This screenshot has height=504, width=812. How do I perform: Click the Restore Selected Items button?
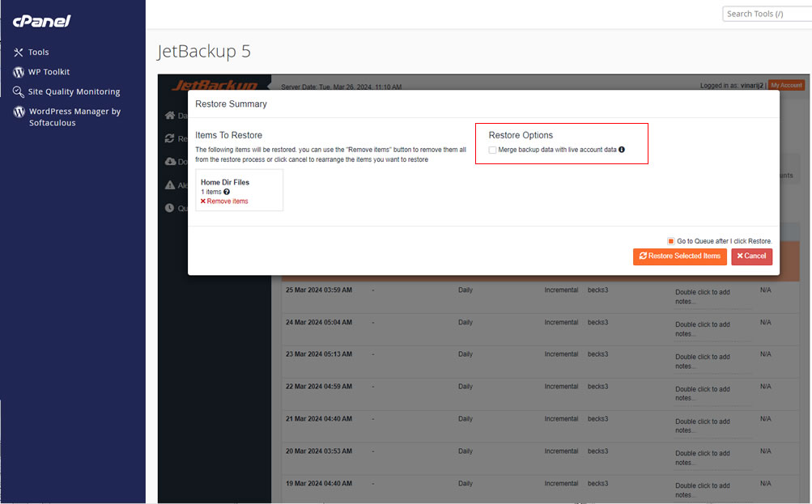[679, 256]
